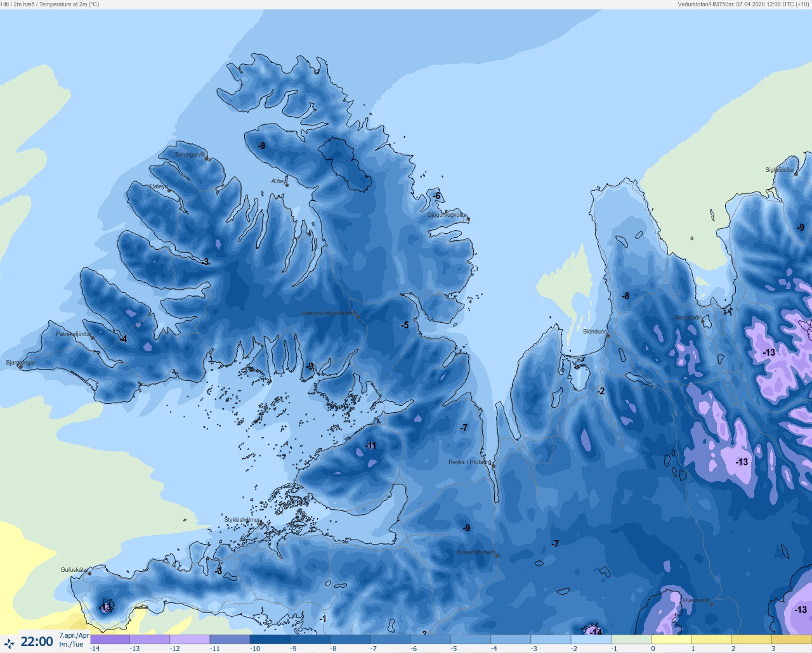The height and width of the screenshot is (653, 812).
Task: Pick the legend swatch starting at 2
Action: [752, 640]
